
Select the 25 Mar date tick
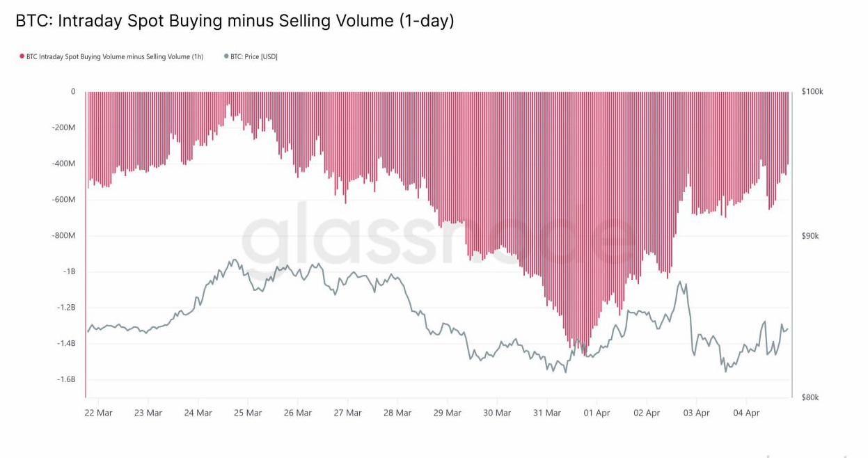(248, 413)
